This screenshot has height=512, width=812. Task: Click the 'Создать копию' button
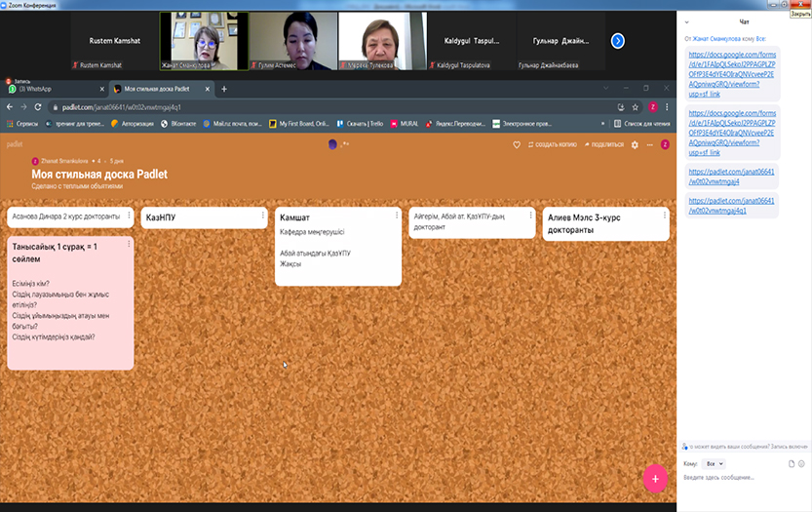pos(552,144)
